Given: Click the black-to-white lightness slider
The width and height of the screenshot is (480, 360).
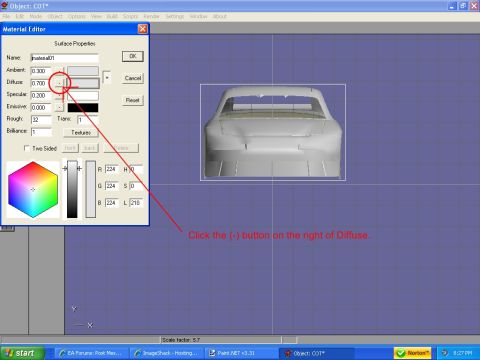Looking at the screenshot, I should click(x=72, y=189).
